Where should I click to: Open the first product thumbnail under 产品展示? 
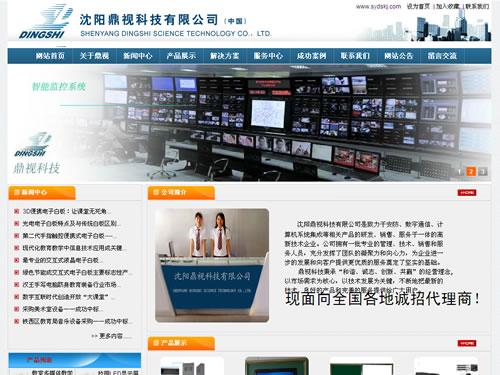[x=192, y=366]
